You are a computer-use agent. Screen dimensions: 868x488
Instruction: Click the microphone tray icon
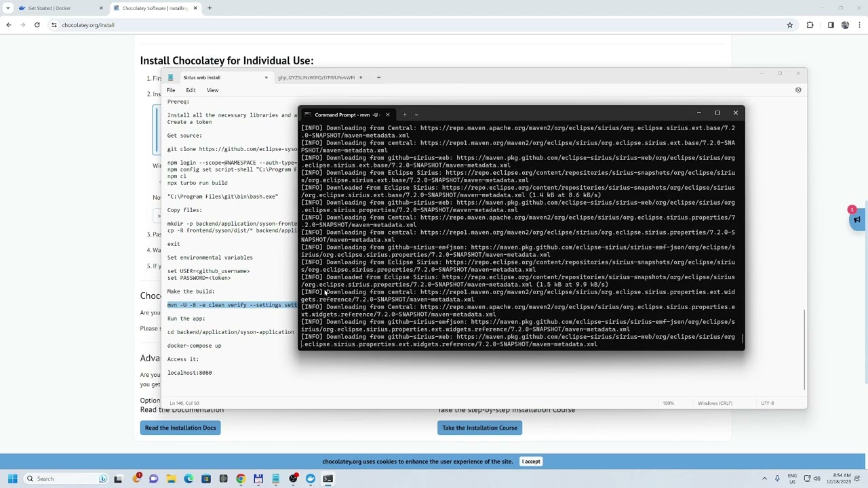(777, 479)
